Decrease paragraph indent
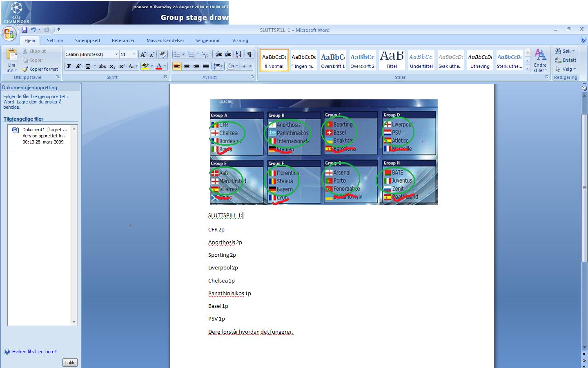The height and width of the screenshot is (368, 588). (219, 54)
